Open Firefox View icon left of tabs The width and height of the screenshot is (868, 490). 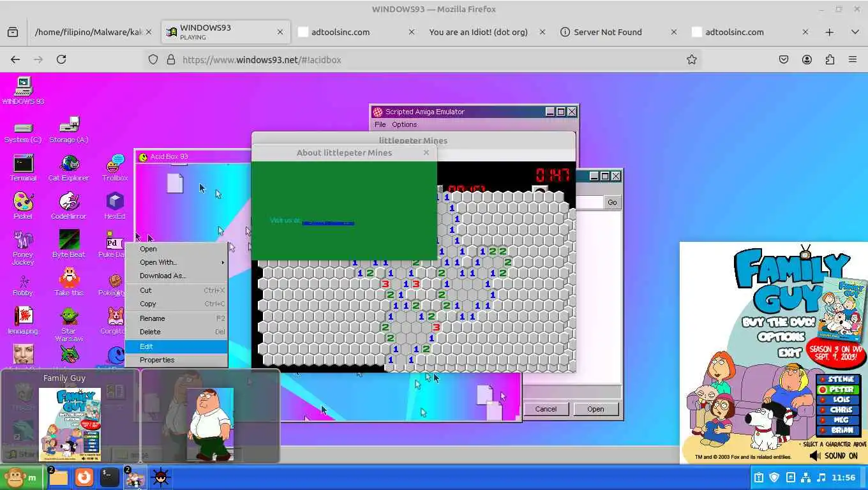click(13, 32)
